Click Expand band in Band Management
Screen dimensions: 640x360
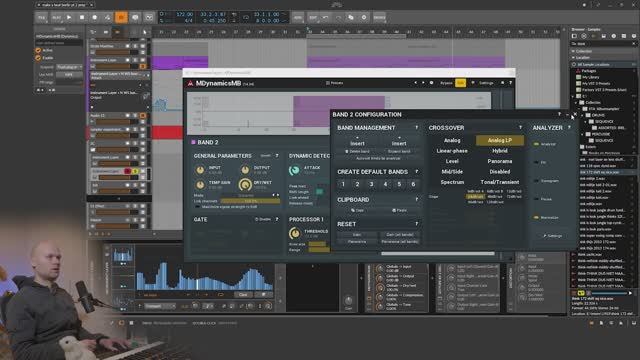(399, 151)
